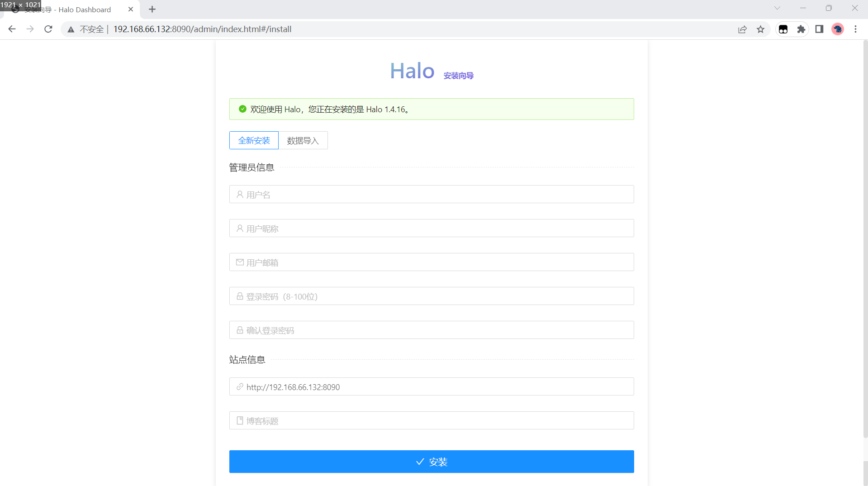This screenshot has height=486, width=868.
Task: Focus the 博客标题 input field
Action: (x=432, y=420)
